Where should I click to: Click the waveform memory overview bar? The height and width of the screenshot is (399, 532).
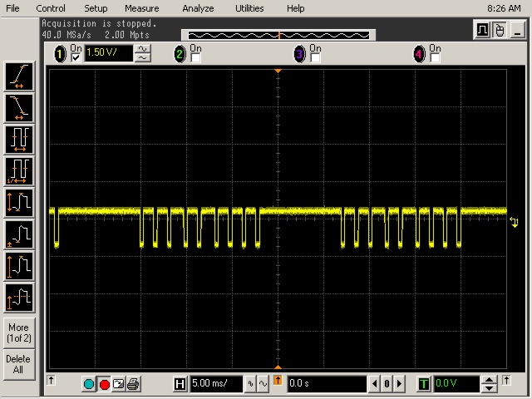(x=278, y=35)
